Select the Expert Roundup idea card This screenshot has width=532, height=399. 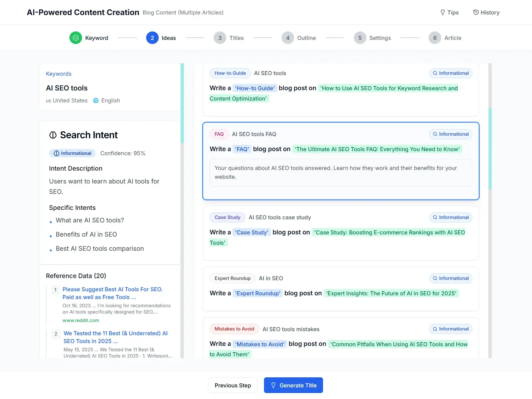(340, 289)
